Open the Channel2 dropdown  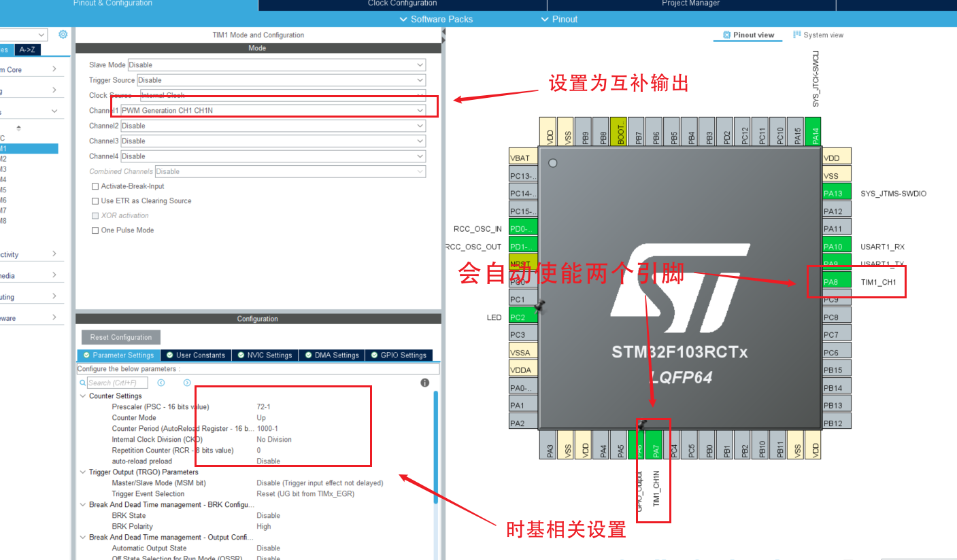273,126
